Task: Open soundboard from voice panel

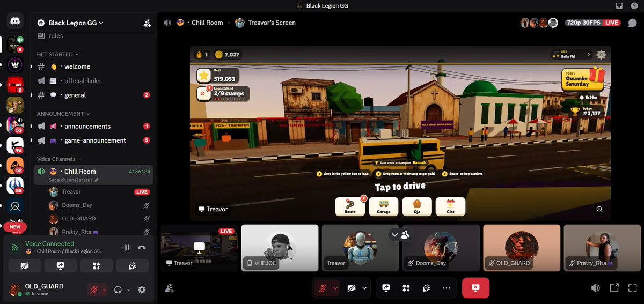Action: coord(133,266)
